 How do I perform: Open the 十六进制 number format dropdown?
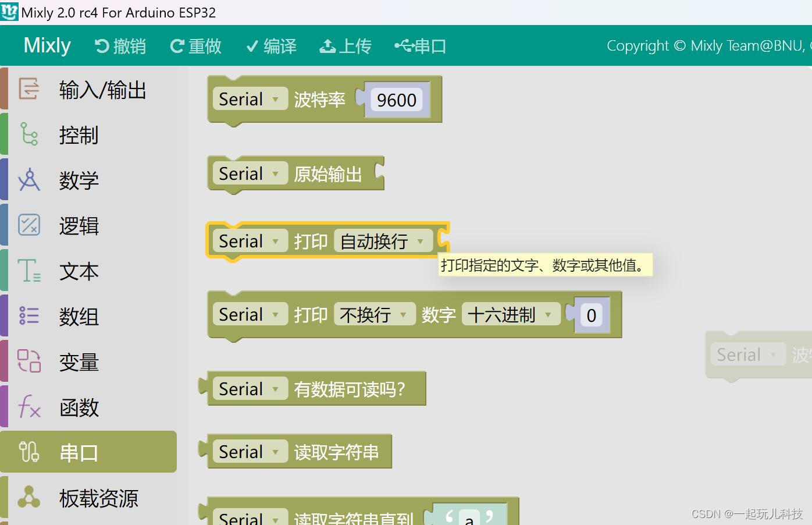pyautogui.click(x=511, y=314)
